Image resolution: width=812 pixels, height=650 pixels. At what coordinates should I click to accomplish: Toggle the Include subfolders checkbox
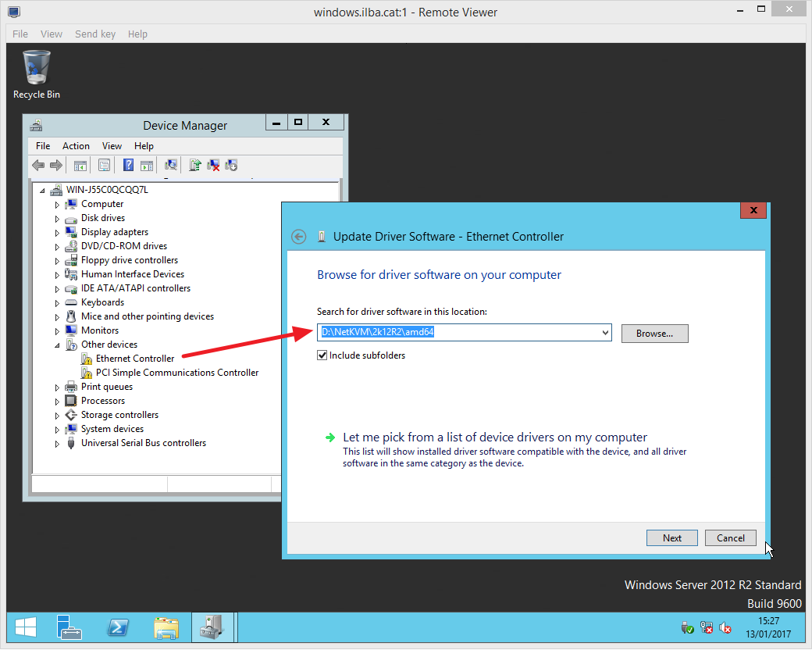point(322,355)
